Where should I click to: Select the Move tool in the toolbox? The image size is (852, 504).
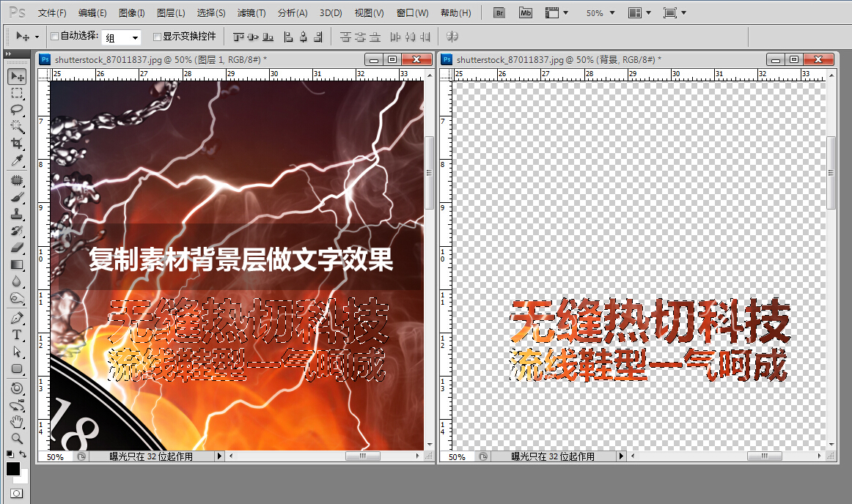(18, 77)
